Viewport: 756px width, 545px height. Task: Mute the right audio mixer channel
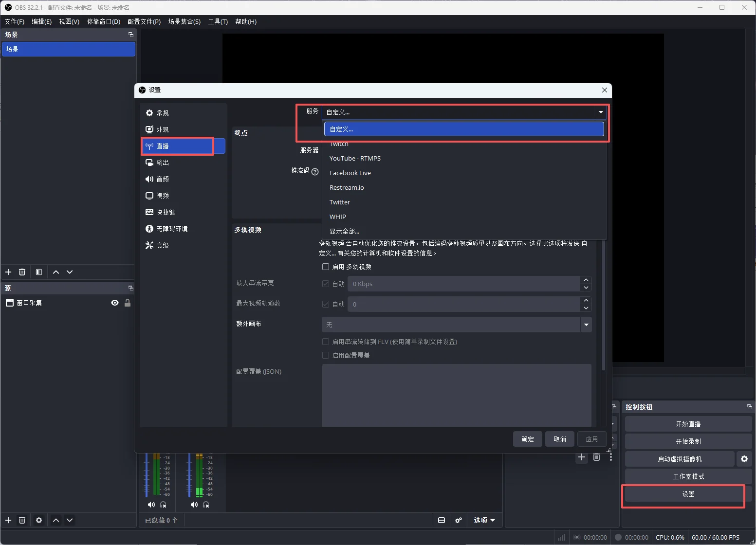[x=194, y=505]
